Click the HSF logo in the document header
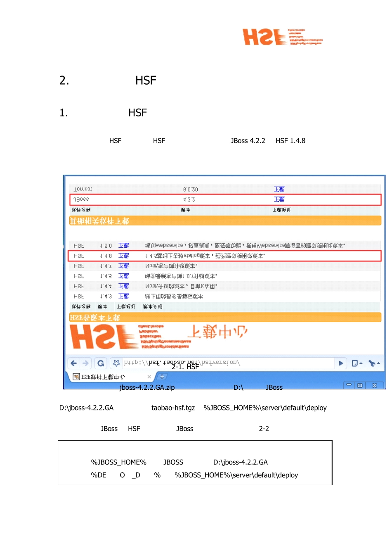 point(282,37)
